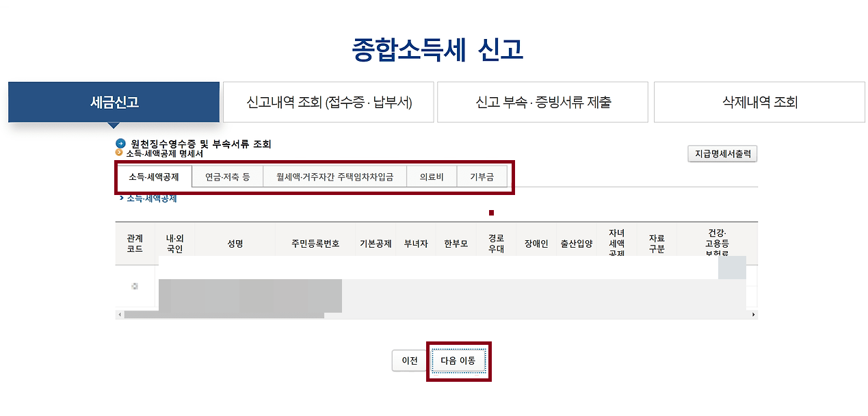
Task: Click the 다음 이동 button
Action: coord(459,361)
